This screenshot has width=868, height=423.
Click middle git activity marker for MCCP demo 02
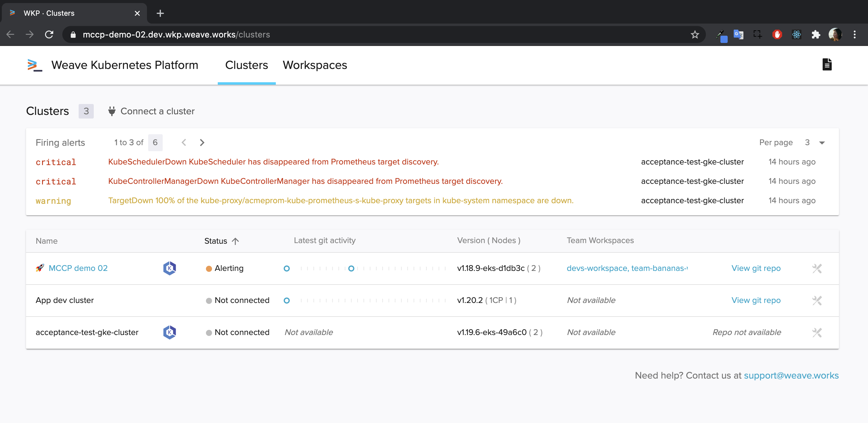point(351,268)
